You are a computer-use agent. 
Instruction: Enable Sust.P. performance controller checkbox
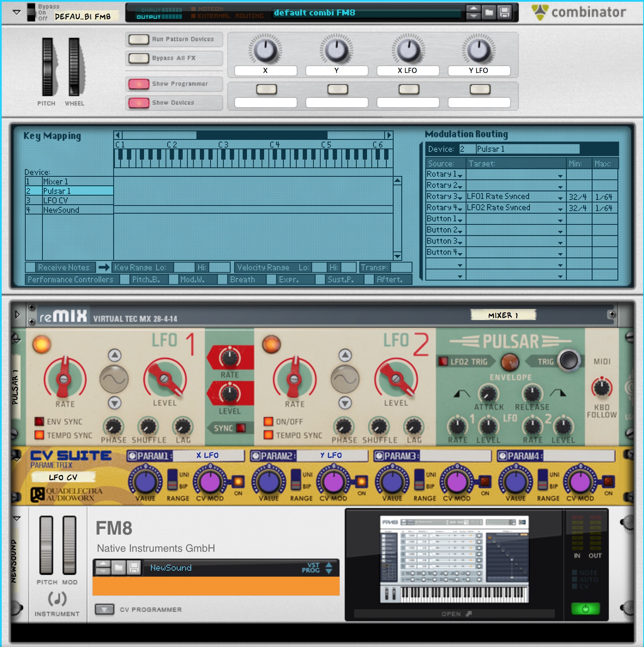pos(320,279)
